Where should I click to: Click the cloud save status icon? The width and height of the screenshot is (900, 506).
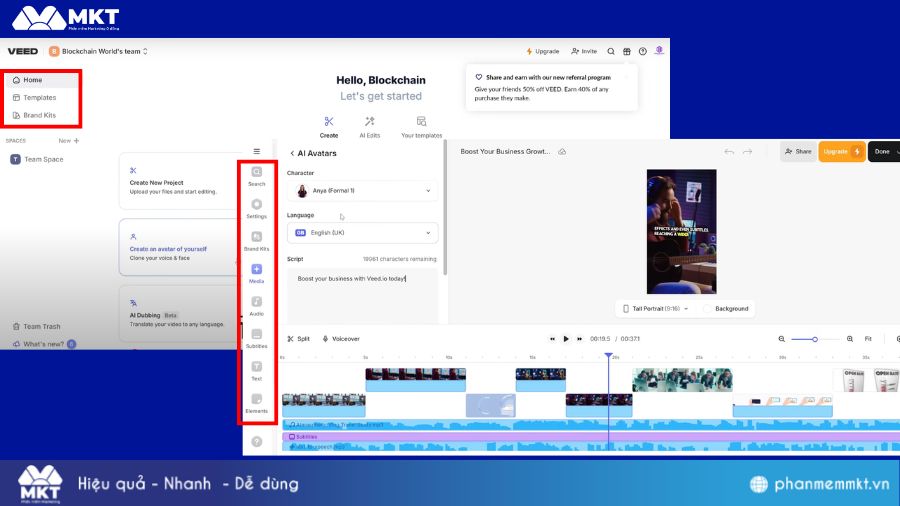pos(562,151)
